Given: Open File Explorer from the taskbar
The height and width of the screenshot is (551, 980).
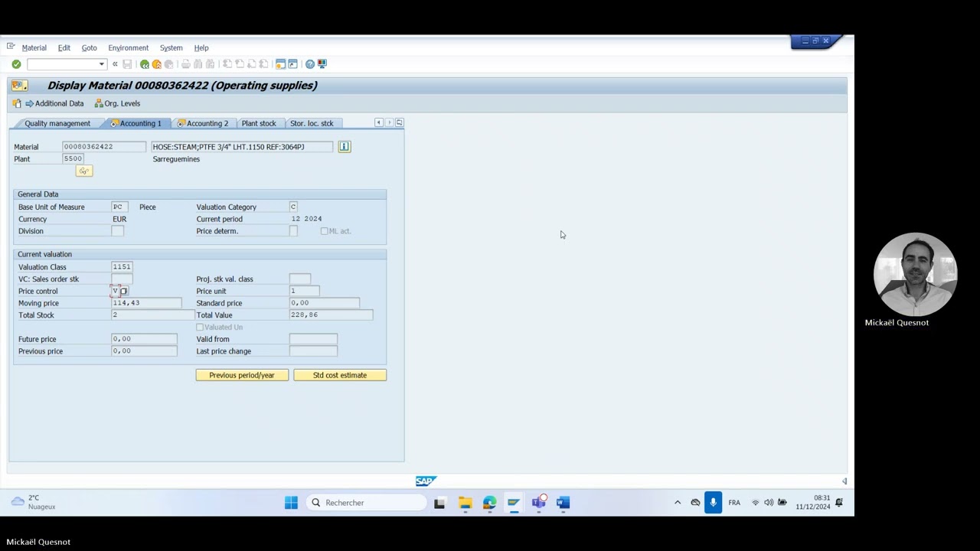Looking at the screenshot, I should (465, 503).
